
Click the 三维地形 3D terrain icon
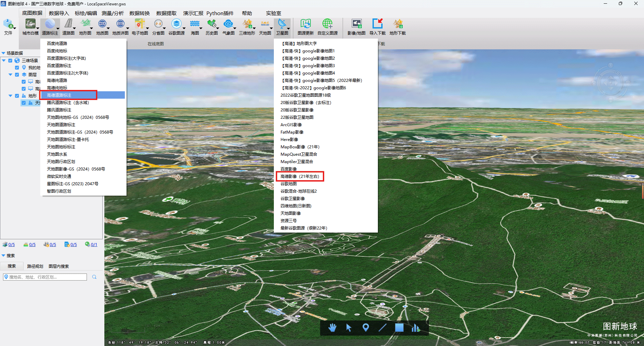[x=247, y=24]
